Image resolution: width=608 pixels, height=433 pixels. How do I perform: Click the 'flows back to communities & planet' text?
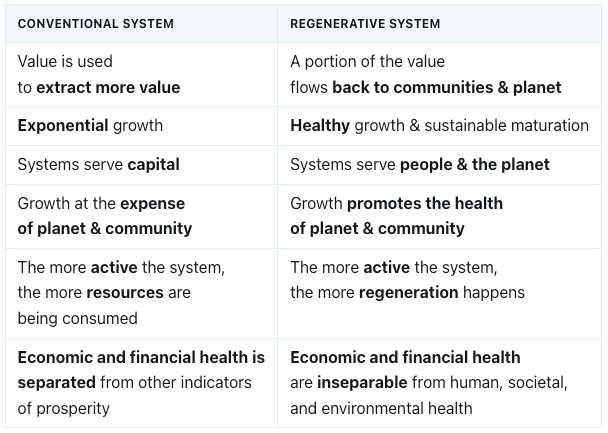[425, 88]
